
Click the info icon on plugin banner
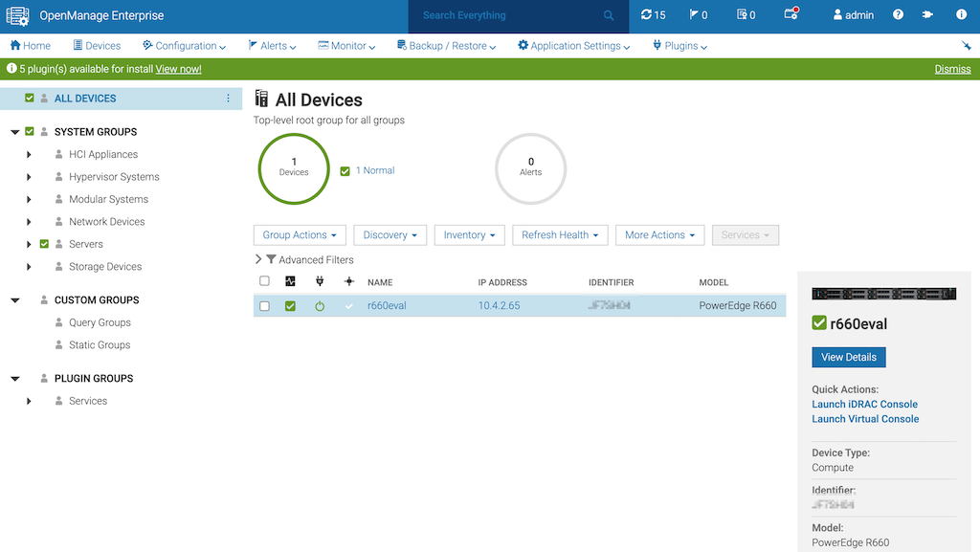(x=11, y=69)
